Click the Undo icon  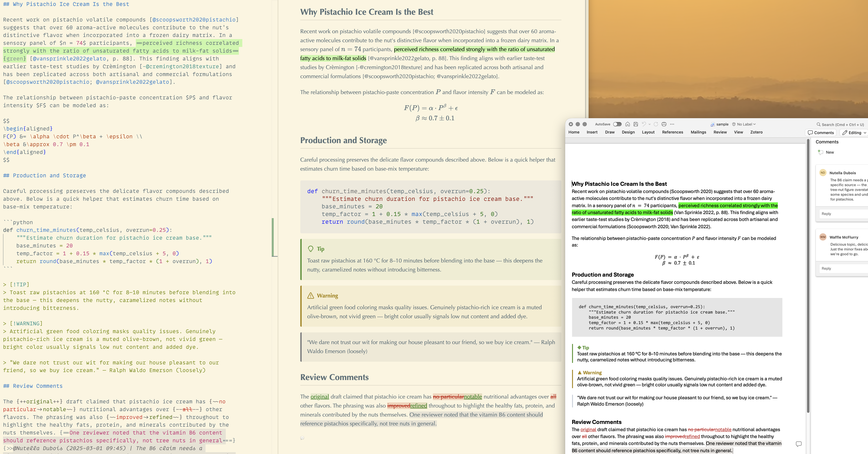click(644, 124)
